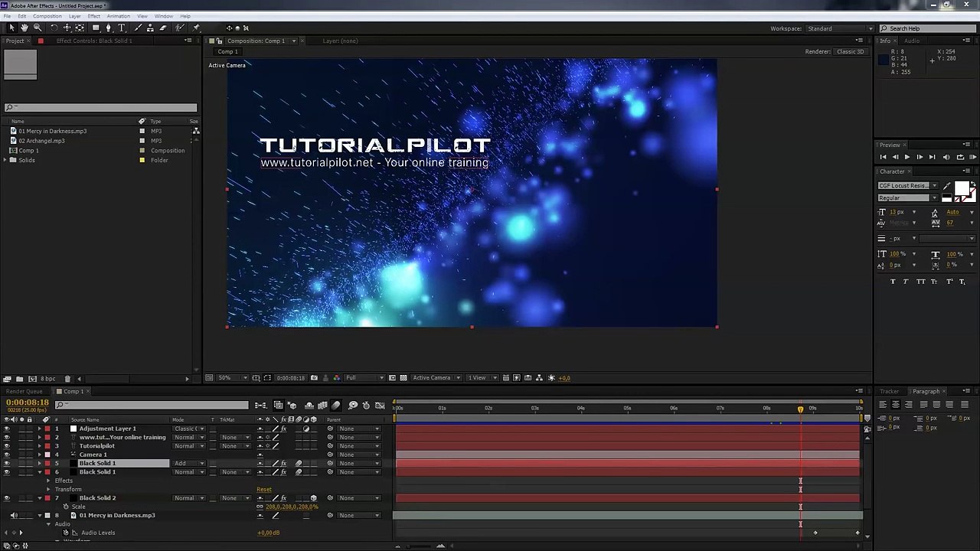The width and height of the screenshot is (980, 551).
Task: Switch to the Tracker tab
Action: click(x=890, y=391)
